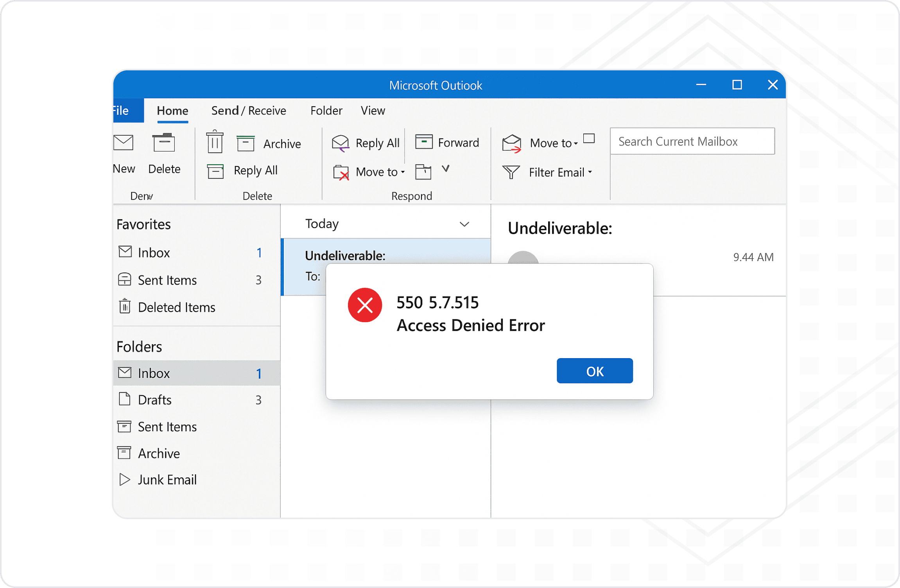Switch to the Send / Receive tab
Screen dimensions: 900x588
[x=249, y=111]
